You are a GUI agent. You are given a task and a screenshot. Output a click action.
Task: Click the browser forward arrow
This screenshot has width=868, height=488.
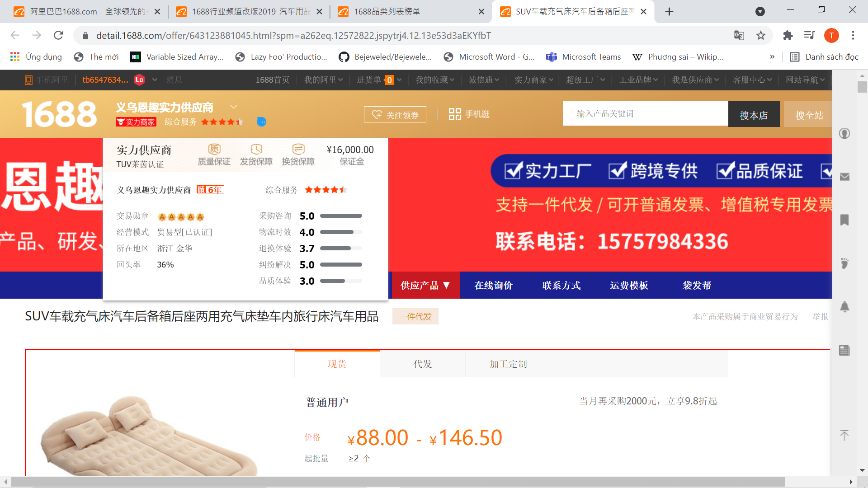click(37, 35)
